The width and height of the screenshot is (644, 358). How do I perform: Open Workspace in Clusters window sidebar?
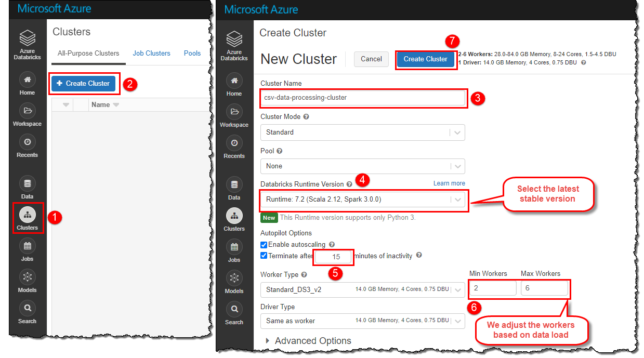tap(27, 115)
